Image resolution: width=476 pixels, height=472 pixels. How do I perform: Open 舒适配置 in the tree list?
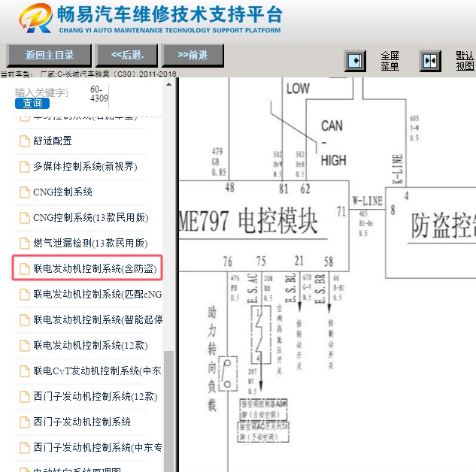click(52, 141)
